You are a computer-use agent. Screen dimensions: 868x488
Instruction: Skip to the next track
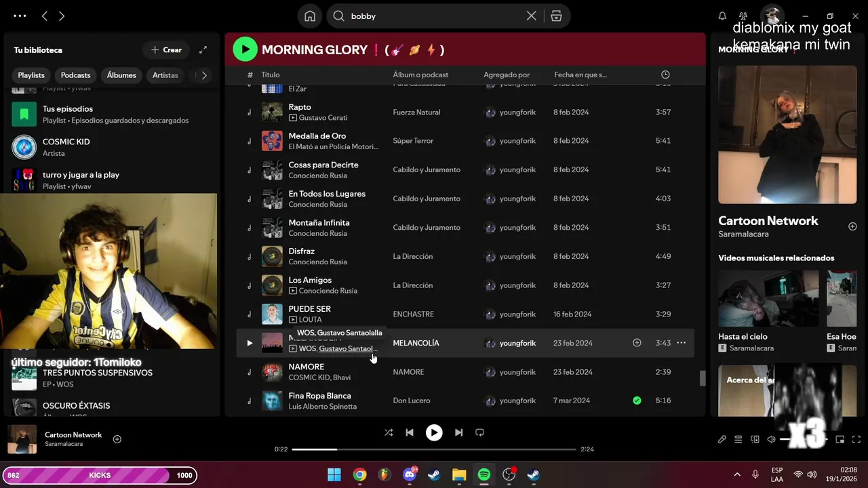pyautogui.click(x=458, y=432)
